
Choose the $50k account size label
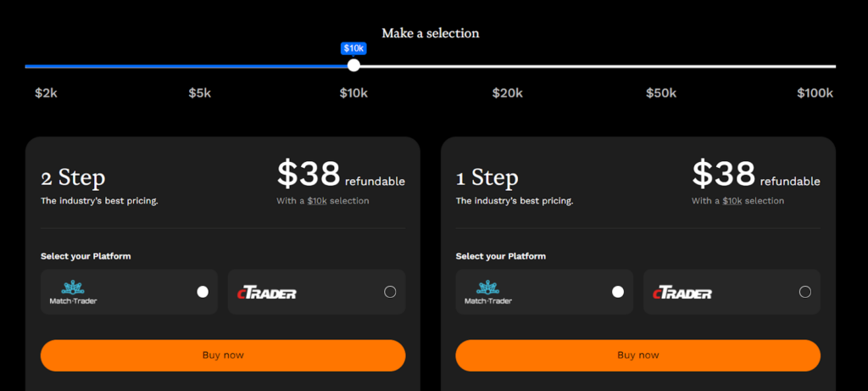tap(661, 93)
